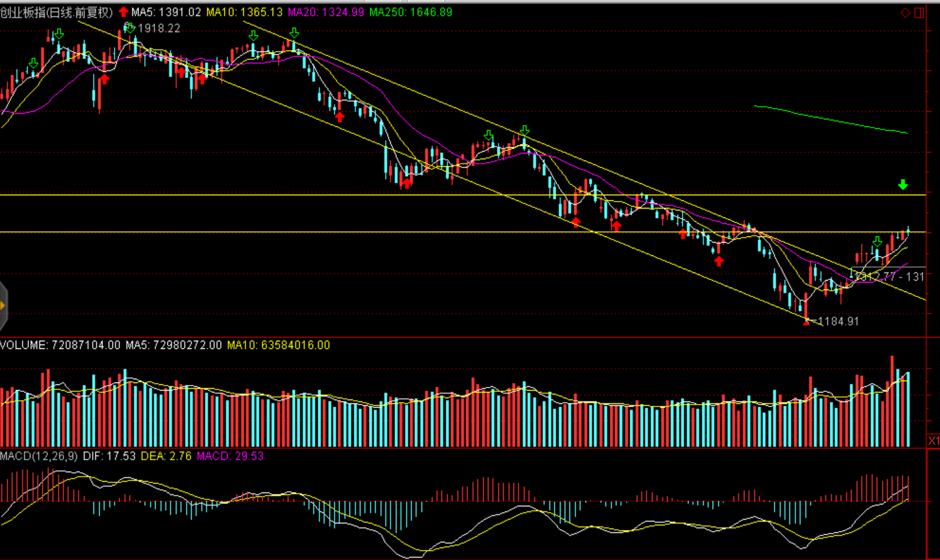The image size is (940, 560).
Task: Click the red up arrow beside MA5 label
Action: (123, 12)
